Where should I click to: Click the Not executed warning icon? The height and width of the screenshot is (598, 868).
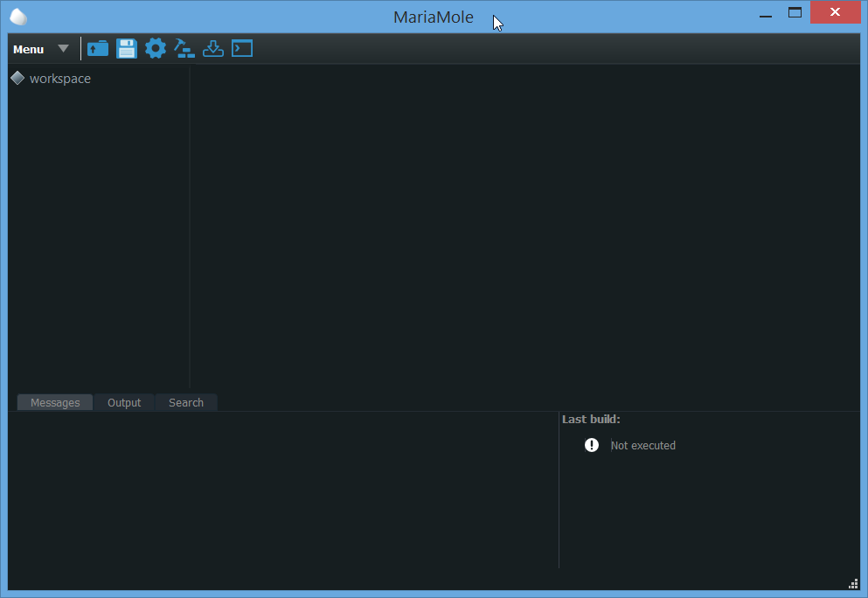pyautogui.click(x=592, y=445)
